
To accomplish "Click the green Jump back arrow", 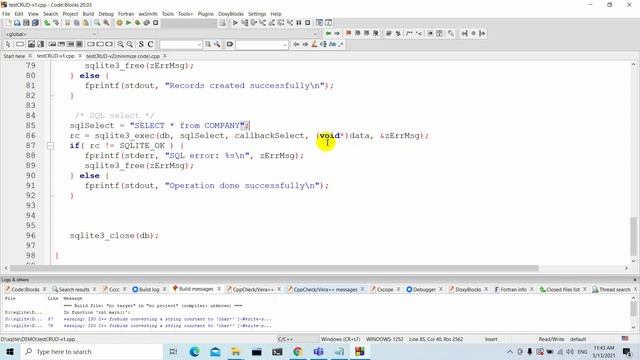I will [328, 33].
